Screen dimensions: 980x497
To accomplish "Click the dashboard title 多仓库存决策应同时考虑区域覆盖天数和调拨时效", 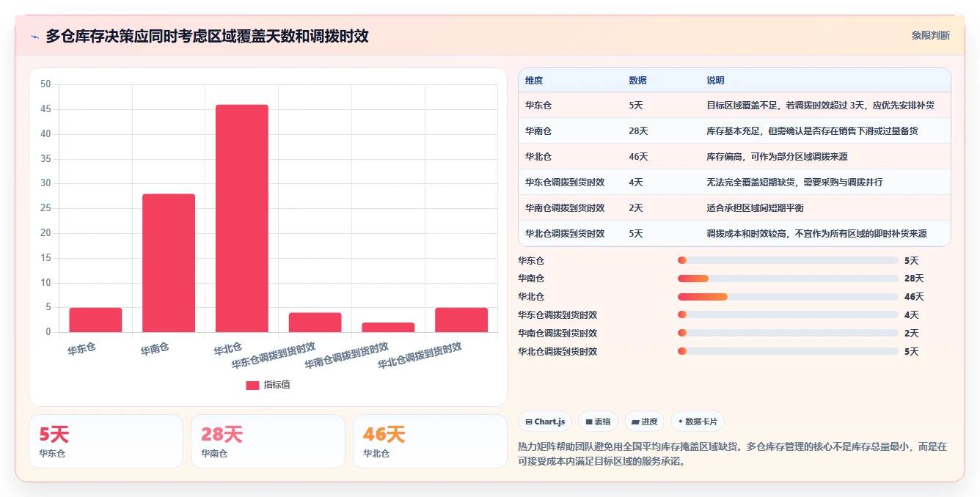I will pos(207,36).
